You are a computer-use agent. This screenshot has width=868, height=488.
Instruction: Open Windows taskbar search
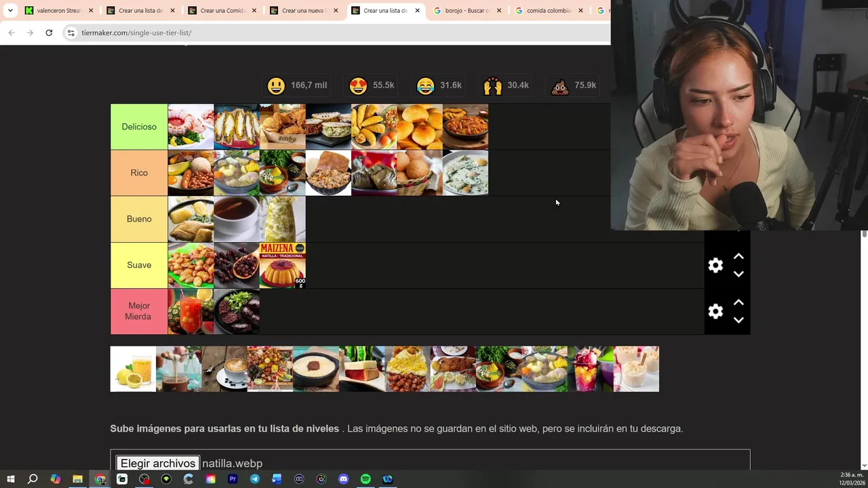click(x=33, y=479)
